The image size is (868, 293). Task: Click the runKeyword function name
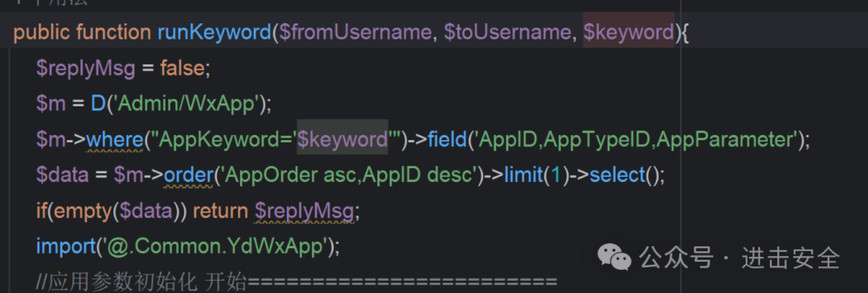[215, 33]
